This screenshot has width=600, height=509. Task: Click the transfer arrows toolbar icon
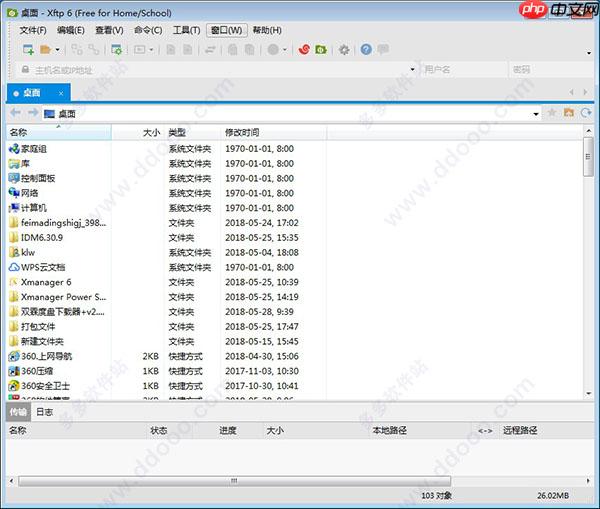[x=210, y=50]
